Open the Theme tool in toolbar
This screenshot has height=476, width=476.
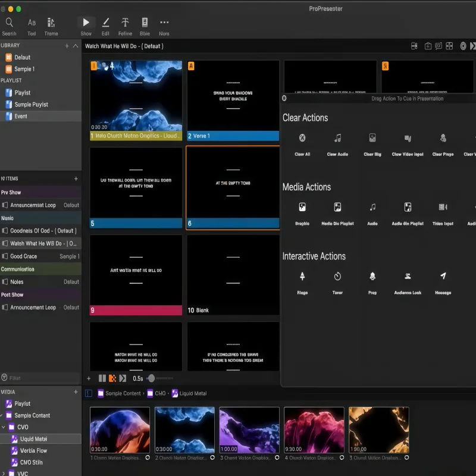pos(51,23)
